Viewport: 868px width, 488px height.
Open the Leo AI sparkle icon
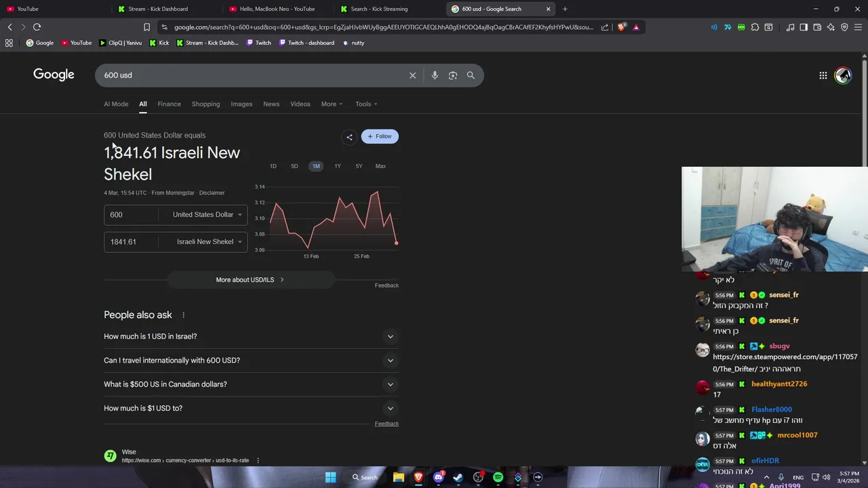pos(831,27)
